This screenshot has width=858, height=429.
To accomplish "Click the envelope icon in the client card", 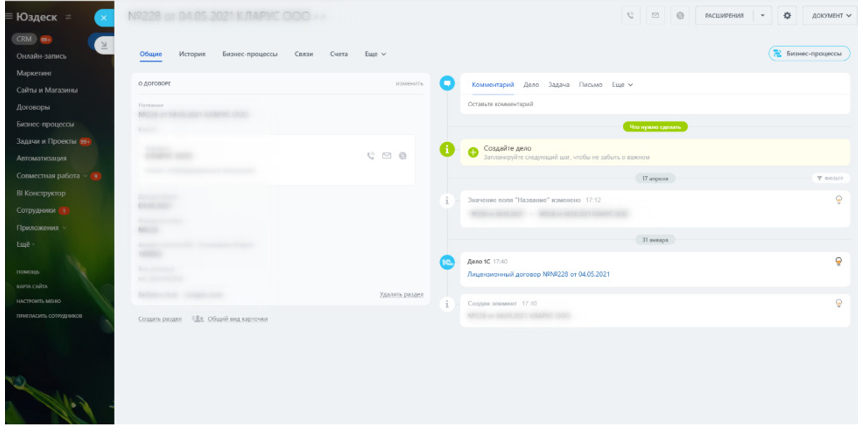I will 386,156.
